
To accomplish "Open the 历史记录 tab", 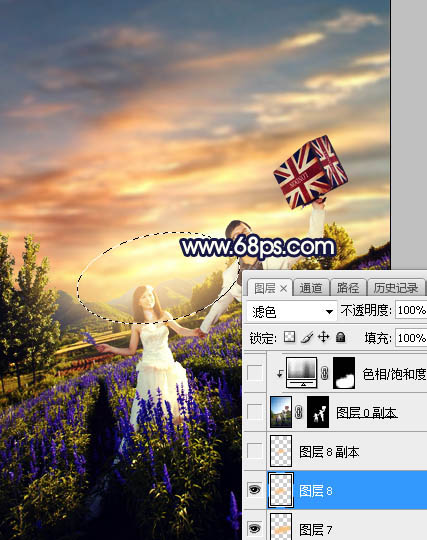I will coord(396,288).
